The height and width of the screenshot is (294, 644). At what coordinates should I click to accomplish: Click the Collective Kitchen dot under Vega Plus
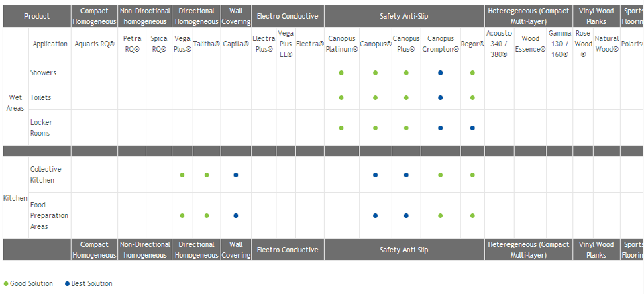tap(182, 175)
